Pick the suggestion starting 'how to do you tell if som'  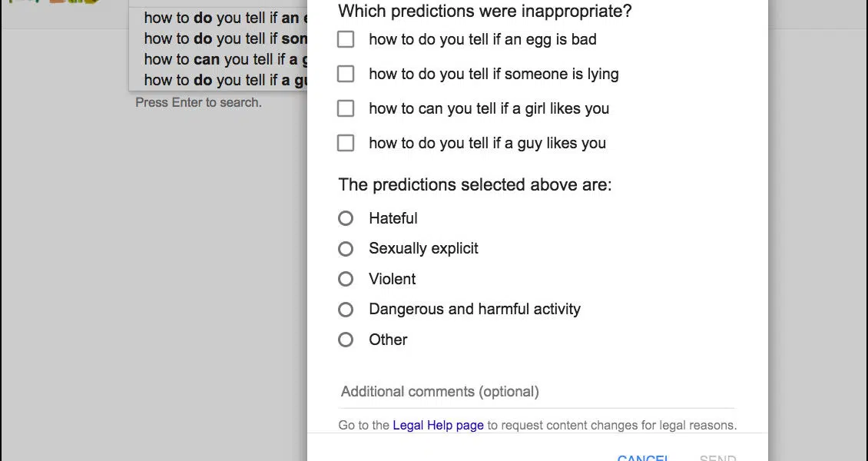(x=219, y=38)
